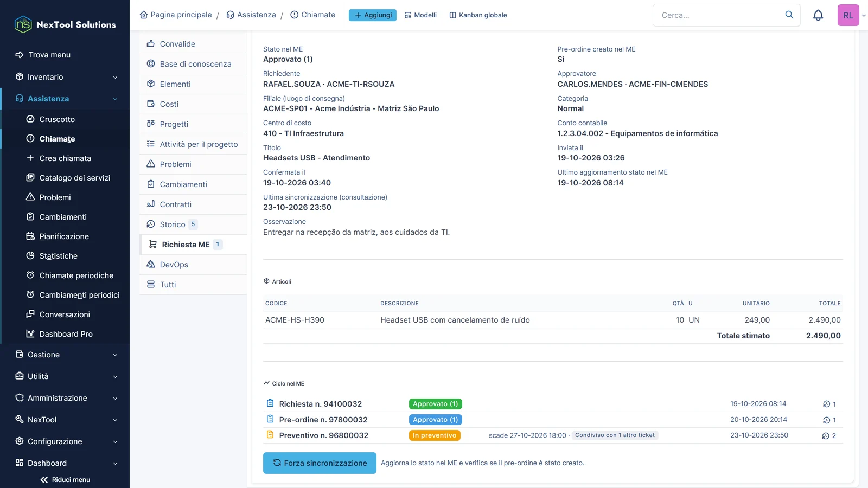This screenshot has width=868, height=488.
Task: Click the Pre-ordine n. 97800032 clipboard icon
Action: [270, 419]
